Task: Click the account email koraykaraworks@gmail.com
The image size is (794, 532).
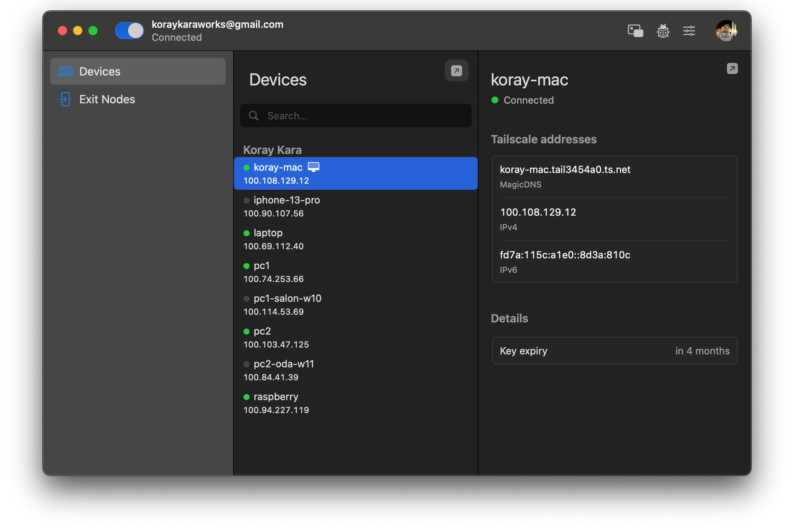Action: coord(218,24)
